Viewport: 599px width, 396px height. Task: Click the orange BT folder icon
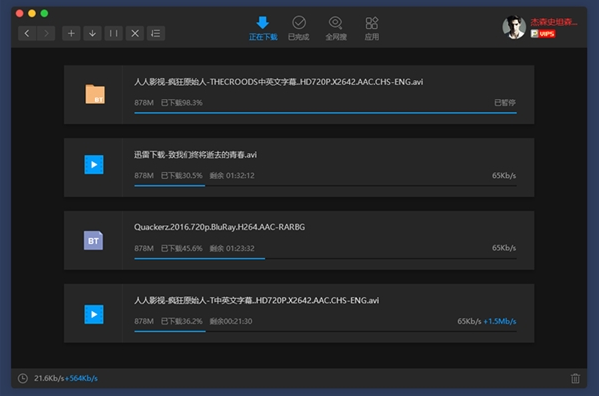(x=95, y=94)
